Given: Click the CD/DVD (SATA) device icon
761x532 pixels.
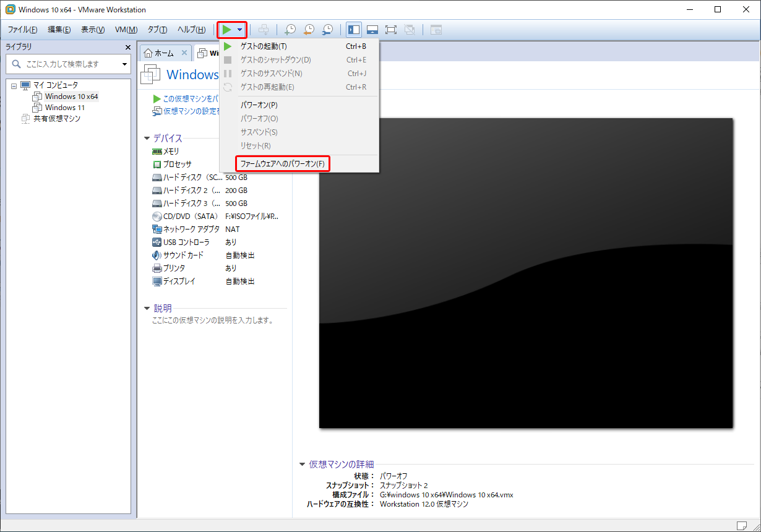Looking at the screenshot, I should (x=157, y=217).
